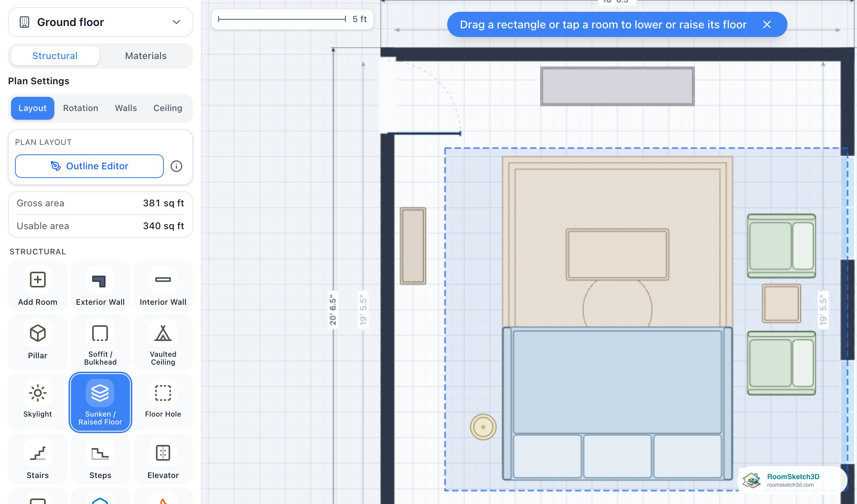Select the Add Room tool
This screenshot has width=857, height=504.
click(38, 287)
